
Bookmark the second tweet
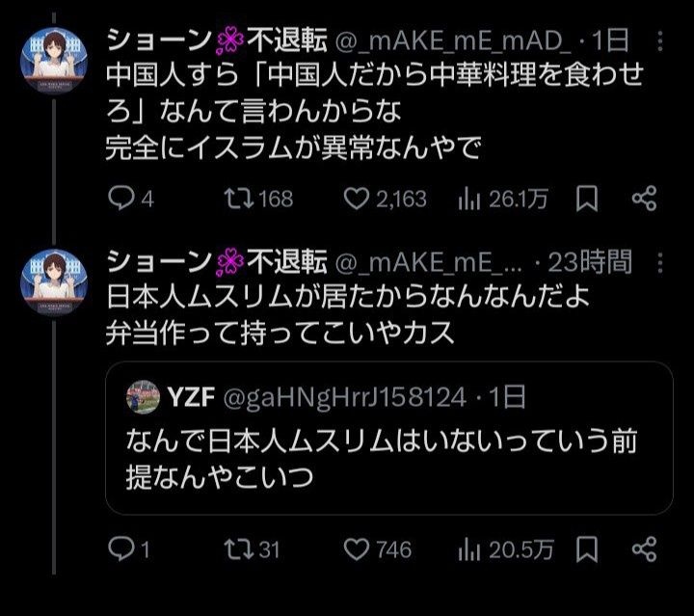[x=587, y=549]
